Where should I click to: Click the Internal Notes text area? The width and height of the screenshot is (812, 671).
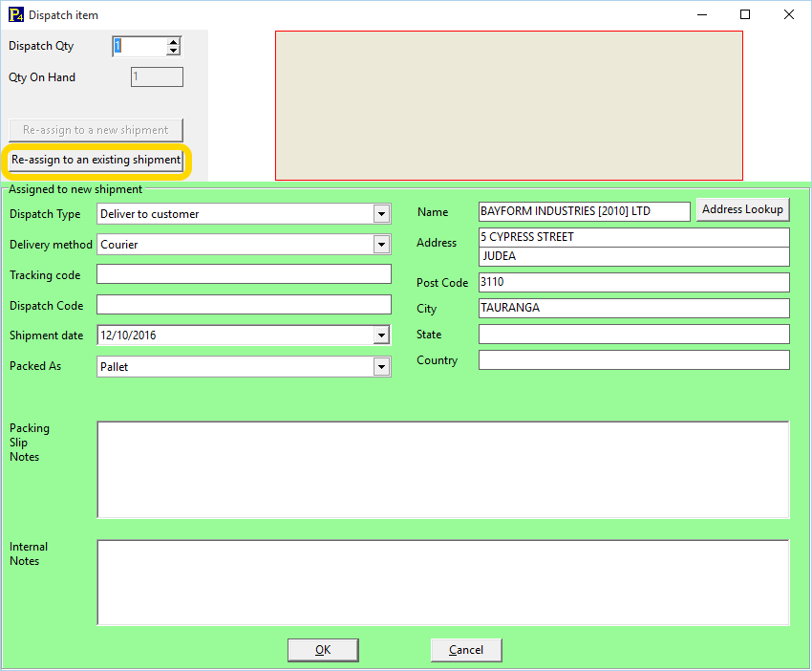click(x=443, y=583)
